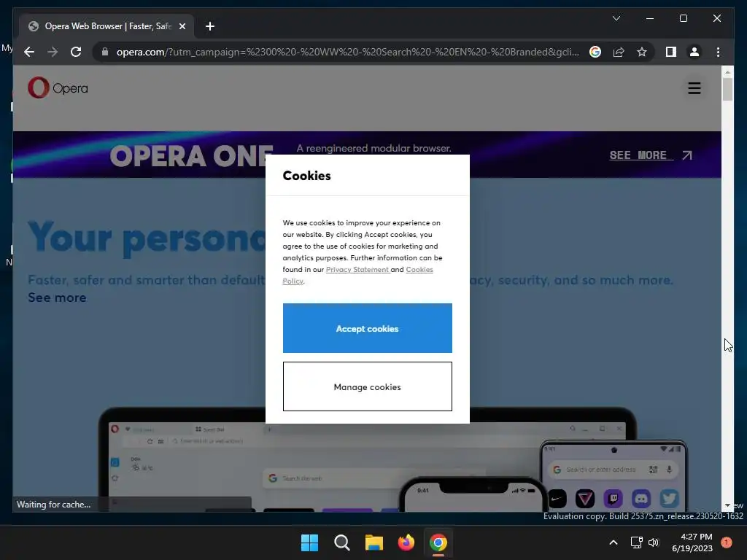Open the Google extension icon in address bar
Image resolution: width=747 pixels, height=560 pixels.
coord(595,52)
